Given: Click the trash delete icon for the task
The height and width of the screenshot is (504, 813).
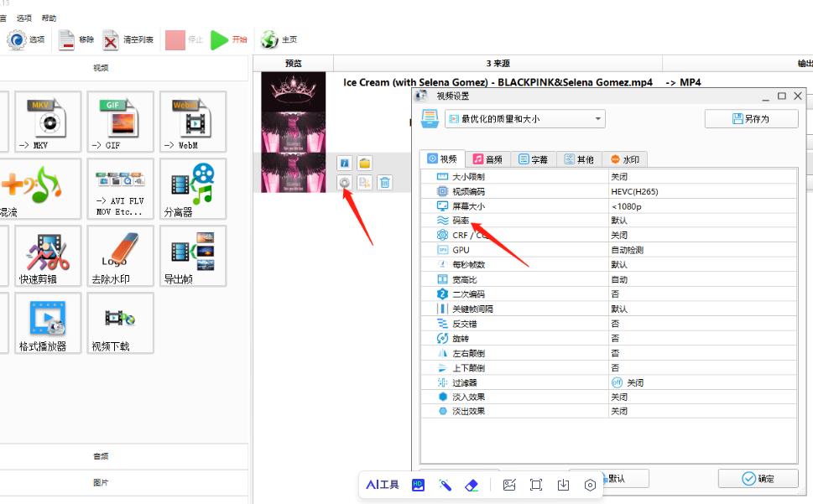Looking at the screenshot, I should (385, 182).
